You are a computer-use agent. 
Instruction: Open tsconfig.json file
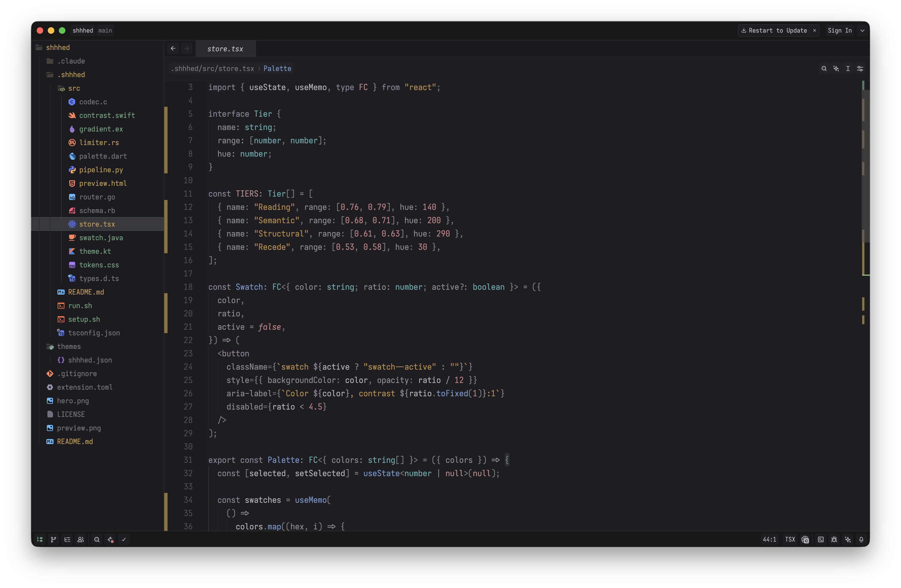click(97, 333)
